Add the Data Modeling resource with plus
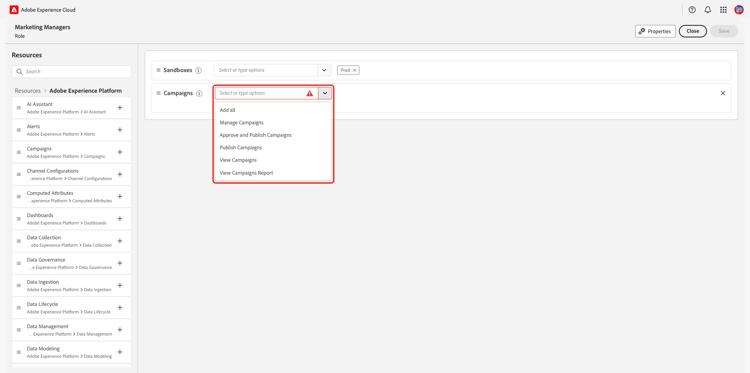 pos(120,352)
